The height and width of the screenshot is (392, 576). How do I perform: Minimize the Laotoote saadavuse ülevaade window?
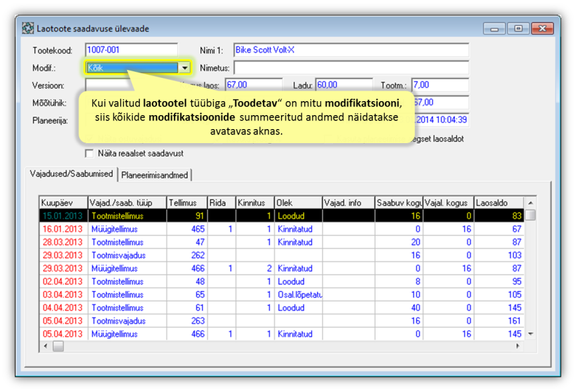pos(495,28)
